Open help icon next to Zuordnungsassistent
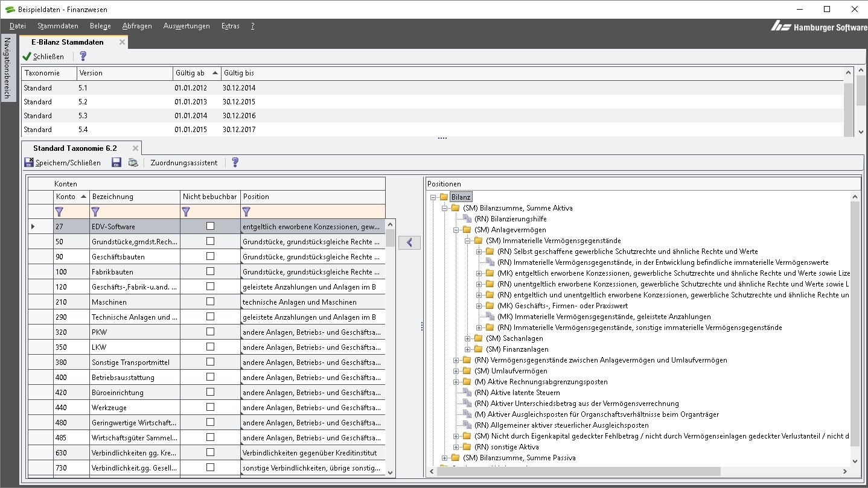The image size is (868, 488). coord(235,162)
